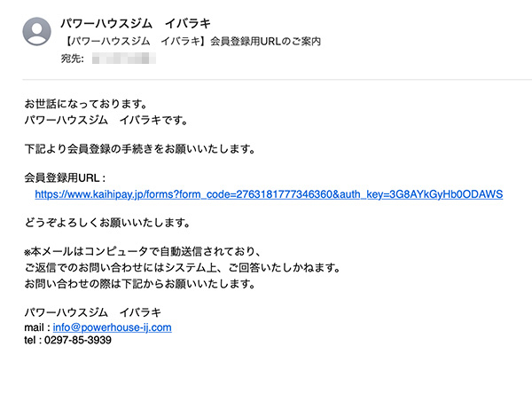Click the line 下記より会員登録の手続きをお願いいたします。

[140, 149]
